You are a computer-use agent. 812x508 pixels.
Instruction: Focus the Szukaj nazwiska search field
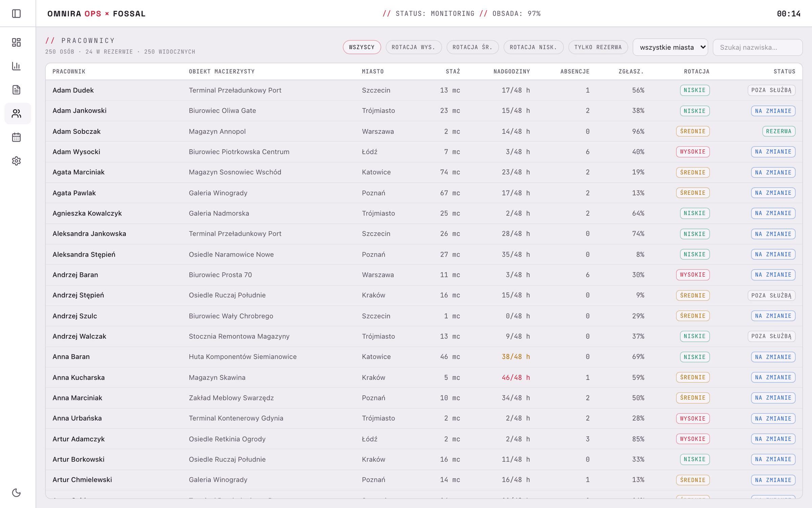coord(757,47)
